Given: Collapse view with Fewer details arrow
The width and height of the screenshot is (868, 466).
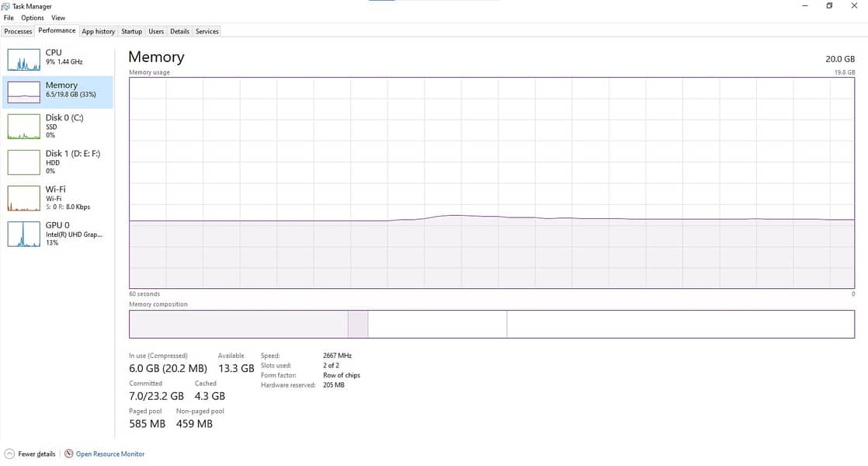Looking at the screenshot, I should coord(9,454).
